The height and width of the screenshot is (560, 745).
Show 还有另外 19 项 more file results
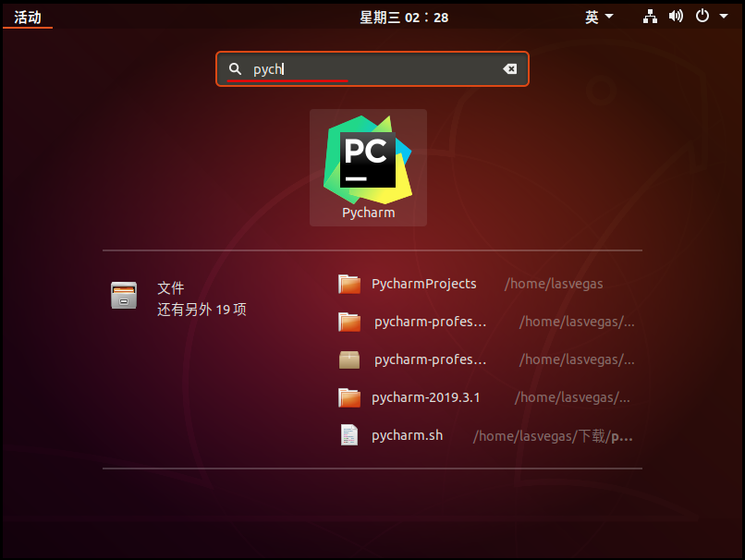[x=202, y=310]
